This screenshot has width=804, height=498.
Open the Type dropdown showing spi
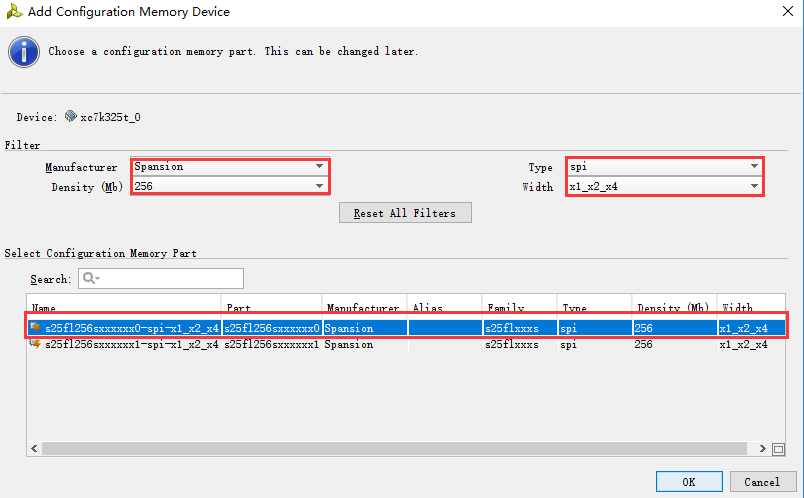coord(665,167)
